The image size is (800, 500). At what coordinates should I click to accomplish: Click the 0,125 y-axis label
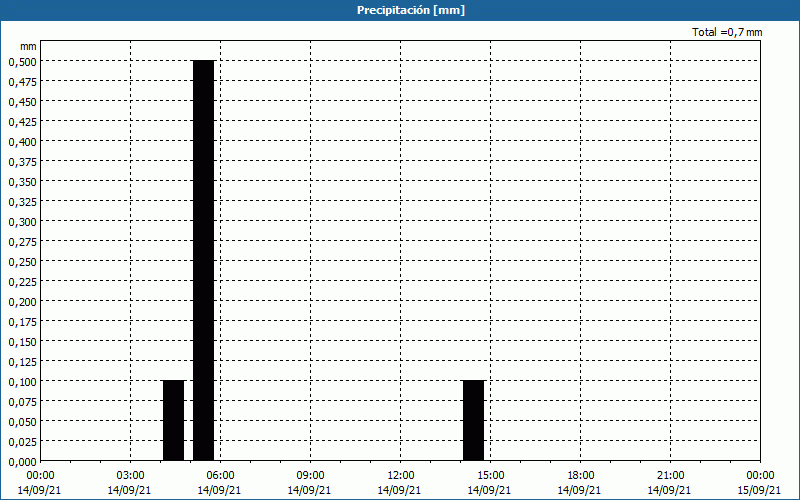(x=22, y=362)
